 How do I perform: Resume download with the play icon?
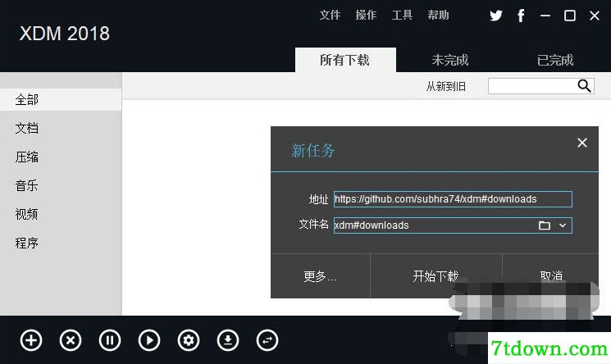(x=149, y=340)
